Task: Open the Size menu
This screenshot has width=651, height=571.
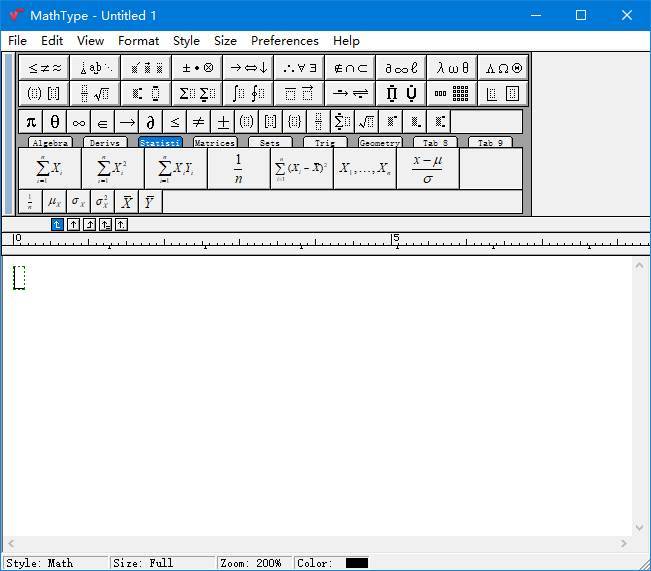Action: click(x=225, y=41)
